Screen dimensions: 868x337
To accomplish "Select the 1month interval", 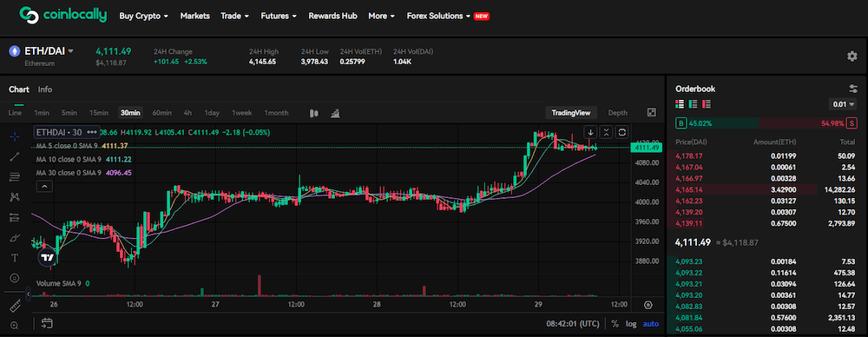I will click(x=276, y=113).
